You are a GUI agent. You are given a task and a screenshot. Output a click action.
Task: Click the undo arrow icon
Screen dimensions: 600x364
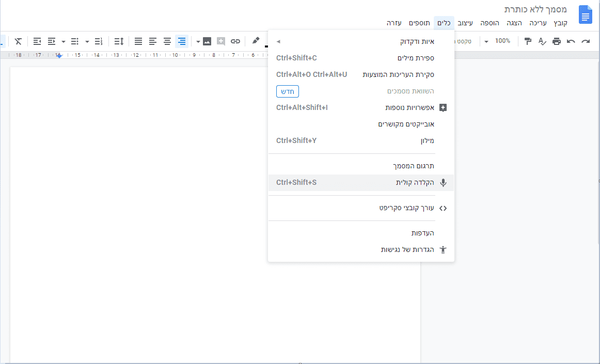click(571, 41)
